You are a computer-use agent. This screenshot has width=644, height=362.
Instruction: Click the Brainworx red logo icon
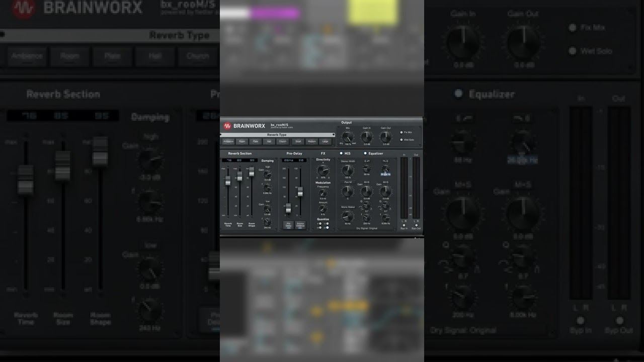pos(227,126)
